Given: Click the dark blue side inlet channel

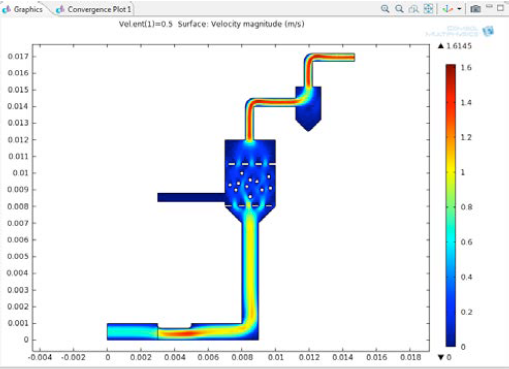Looking at the screenshot, I should (x=191, y=197).
